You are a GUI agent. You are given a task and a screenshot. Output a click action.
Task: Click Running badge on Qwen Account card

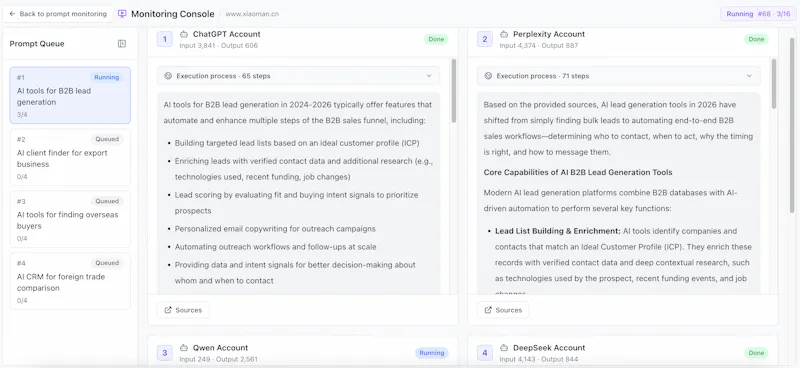coord(432,353)
